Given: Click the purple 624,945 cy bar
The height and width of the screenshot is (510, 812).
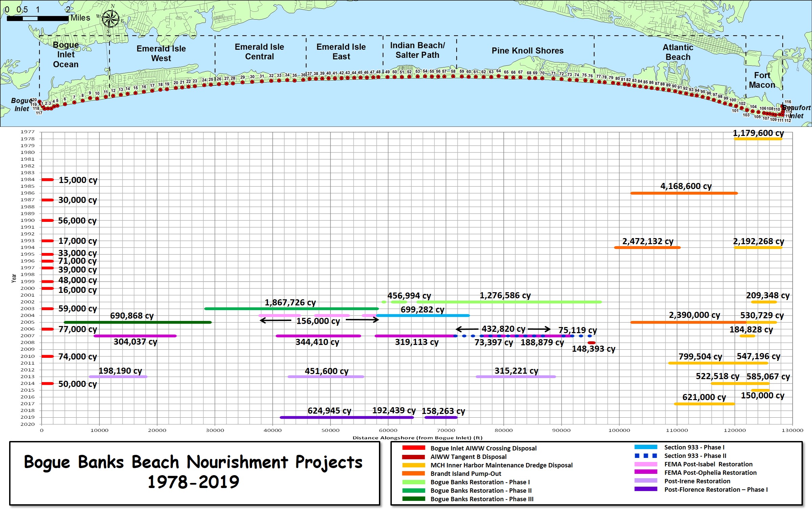Looking at the screenshot, I should [330, 417].
